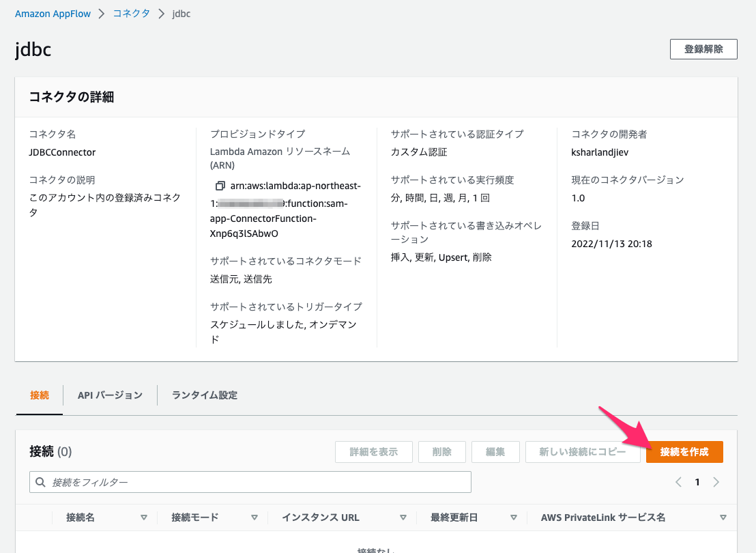The width and height of the screenshot is (756, 553).
Task: Click the 新しい接続にコピー button
Action: (x=583, y=451)
